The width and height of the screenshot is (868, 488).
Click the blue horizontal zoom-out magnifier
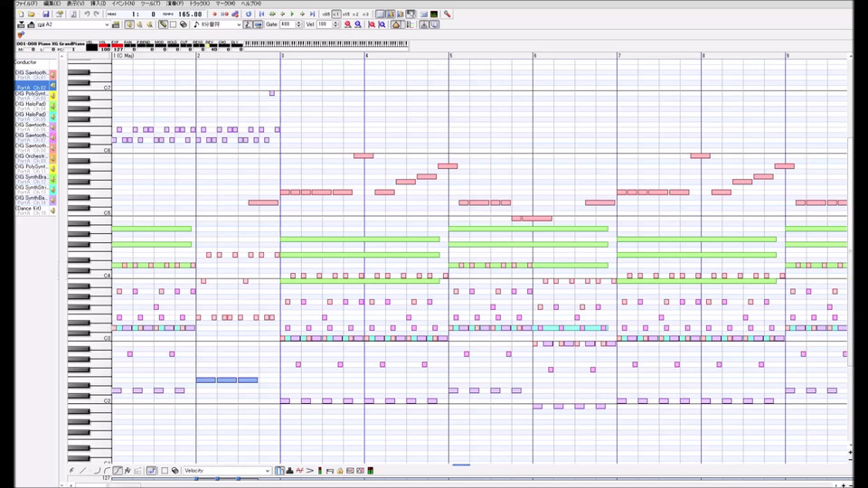[x=358, y=24]
